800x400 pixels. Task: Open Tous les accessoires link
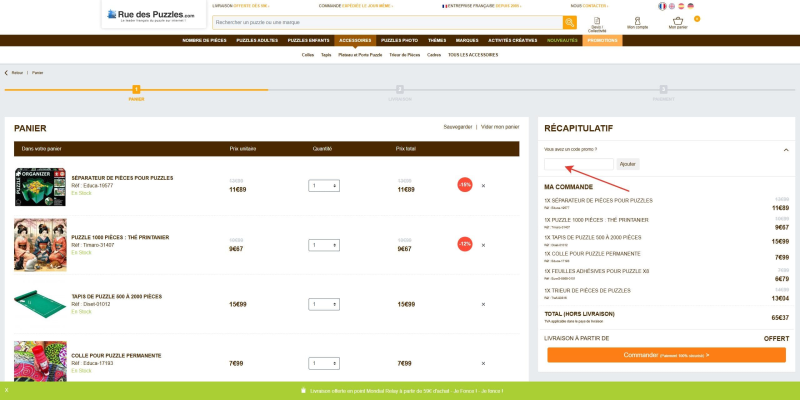tap(473, 55)
